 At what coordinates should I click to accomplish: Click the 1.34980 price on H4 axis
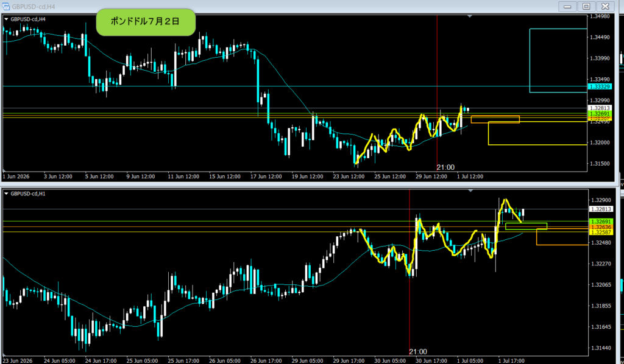[x=600, y=16]
